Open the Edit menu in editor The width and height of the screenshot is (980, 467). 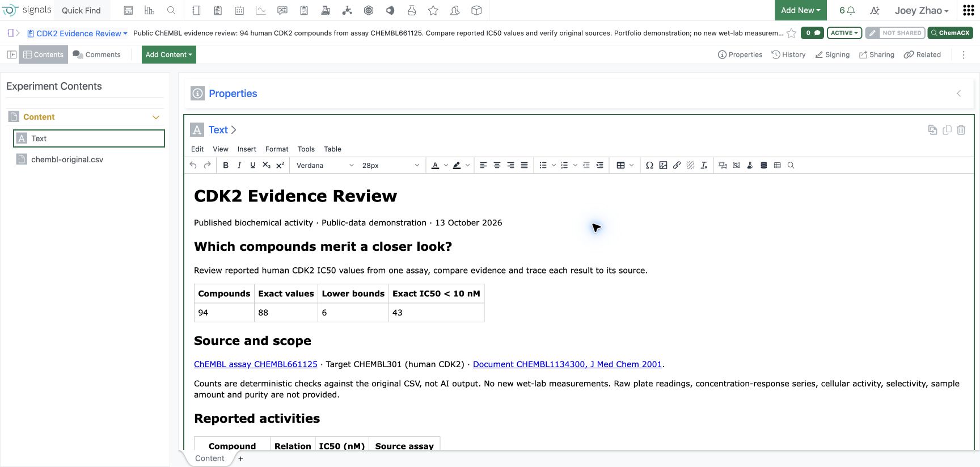(x=197, y=149)
